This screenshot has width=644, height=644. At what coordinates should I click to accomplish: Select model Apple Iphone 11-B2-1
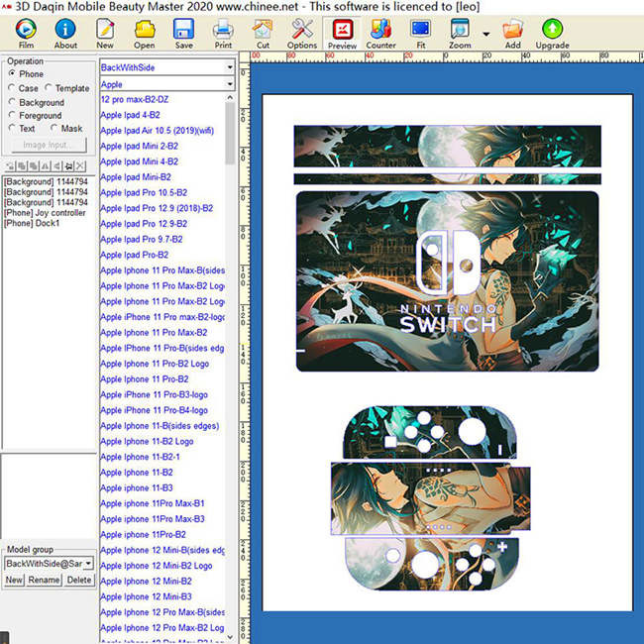pyautogui.click(x=140, y=457)
